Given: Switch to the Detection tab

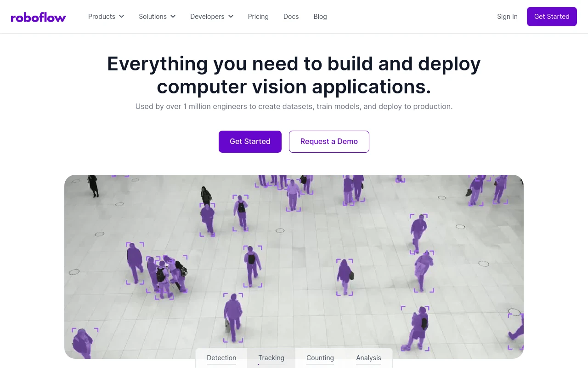Looking at the screenshot, I should [x=221, y=358].
